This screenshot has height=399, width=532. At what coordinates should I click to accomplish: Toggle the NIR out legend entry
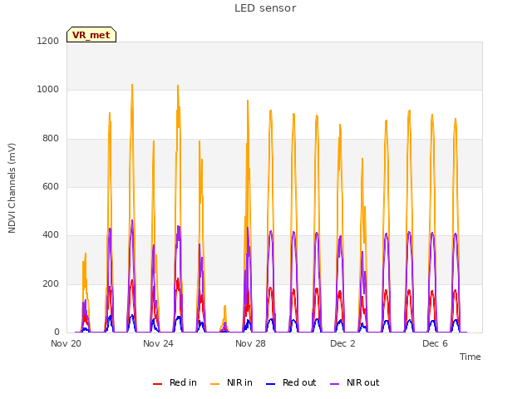tap(354, 382)
